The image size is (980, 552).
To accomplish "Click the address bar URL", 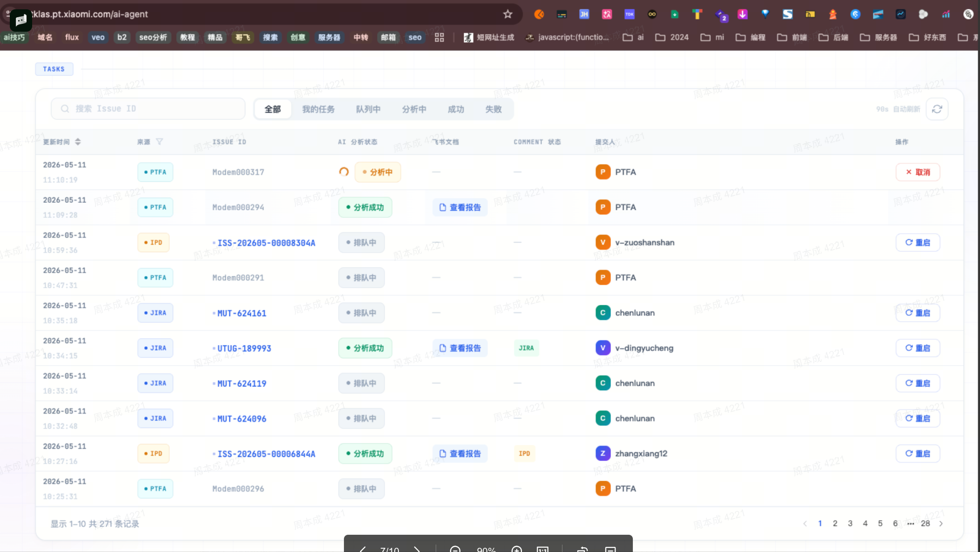I will coord(90,14).
